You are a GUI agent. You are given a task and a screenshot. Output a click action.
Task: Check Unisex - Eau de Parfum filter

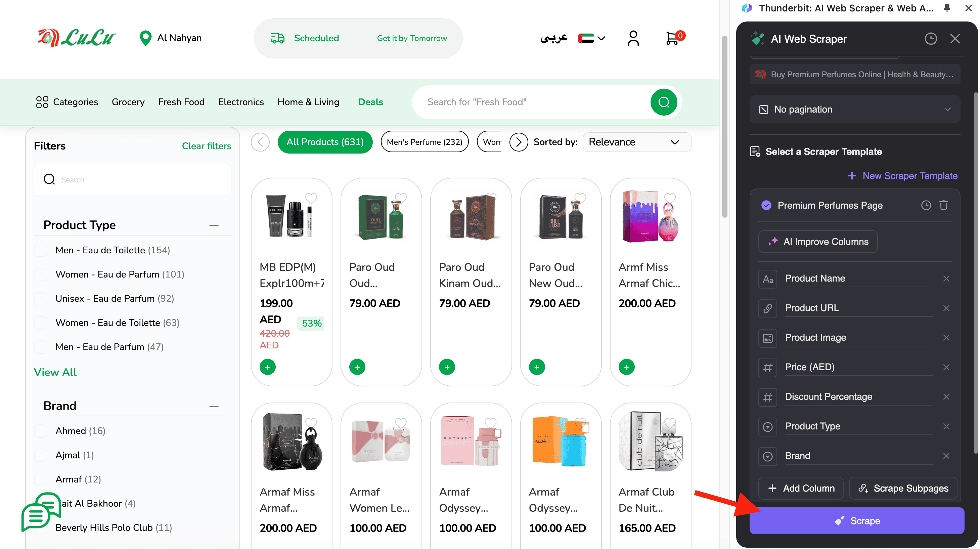pos(41,298)
